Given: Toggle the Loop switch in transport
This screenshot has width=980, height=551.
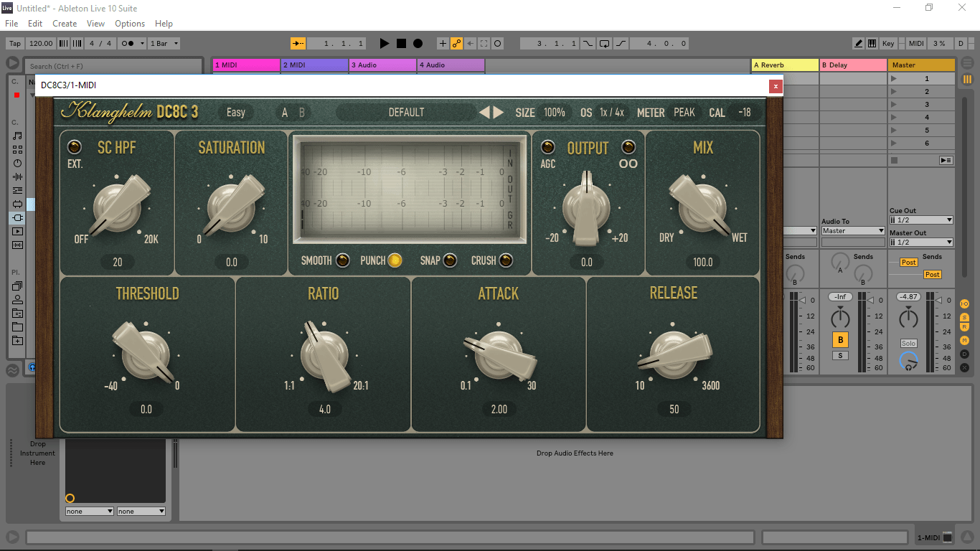Looking at the screenshot, I should coord(605,44).
